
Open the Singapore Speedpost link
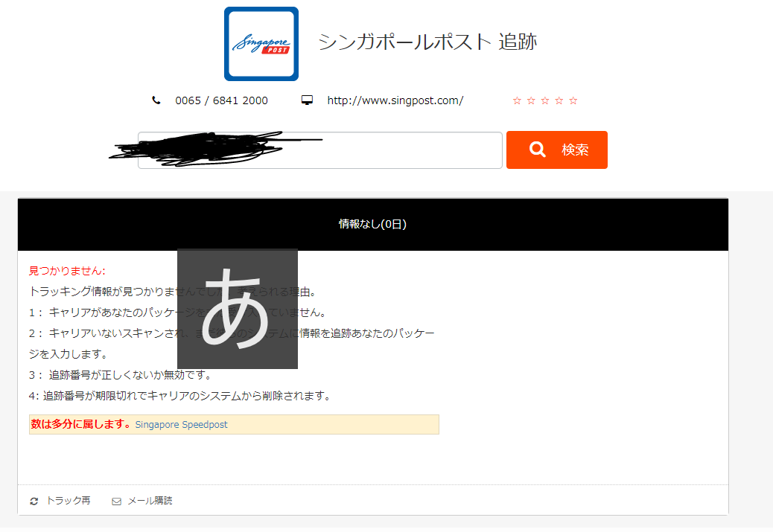coord(182,425)
